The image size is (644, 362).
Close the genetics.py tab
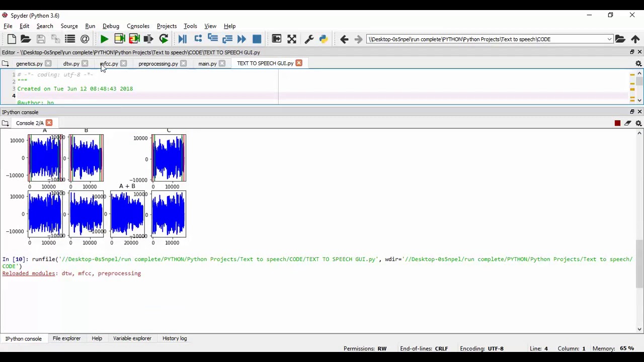[48, 64]
